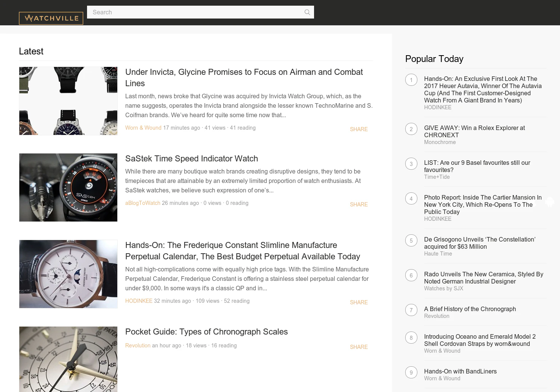Screen dimensions: 560x392
Task: Open the Worn & Wound source link
Action: [143, 128]
